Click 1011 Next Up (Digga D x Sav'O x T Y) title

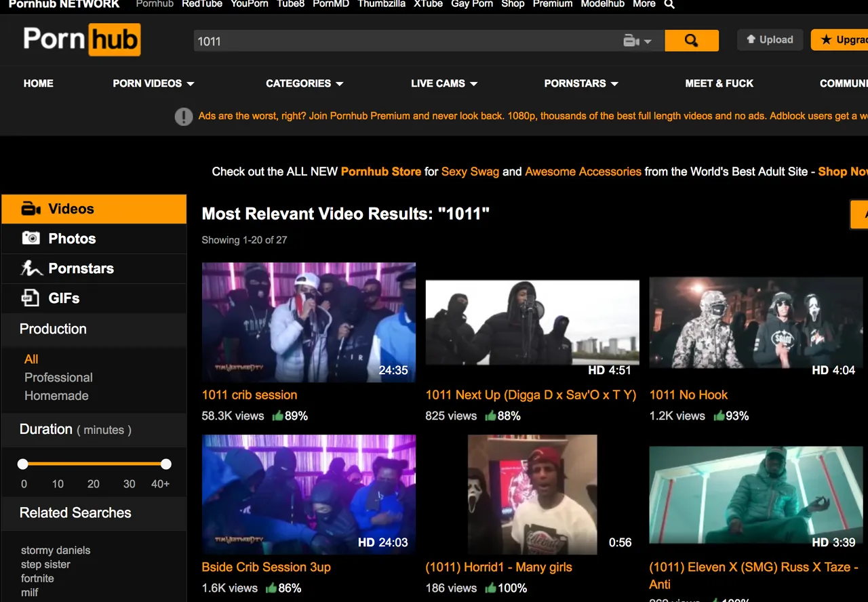531,395
